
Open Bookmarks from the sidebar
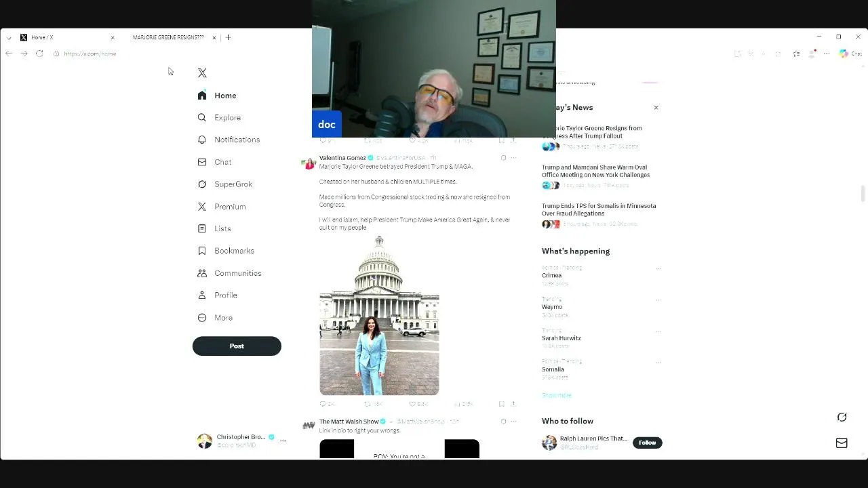click(226, 251)
